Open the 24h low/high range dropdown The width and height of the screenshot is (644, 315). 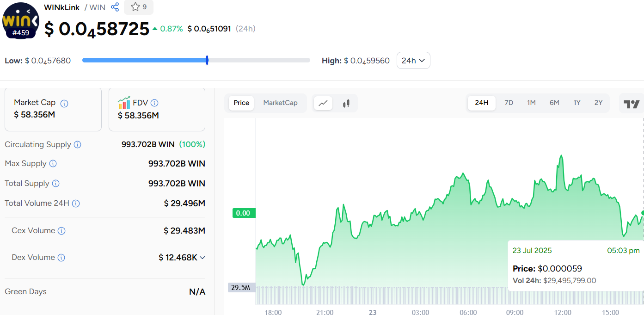click(x=413, y=61)
